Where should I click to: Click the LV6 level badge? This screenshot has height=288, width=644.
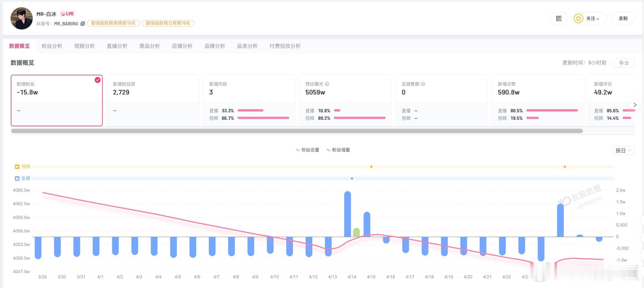coord(67,14)
